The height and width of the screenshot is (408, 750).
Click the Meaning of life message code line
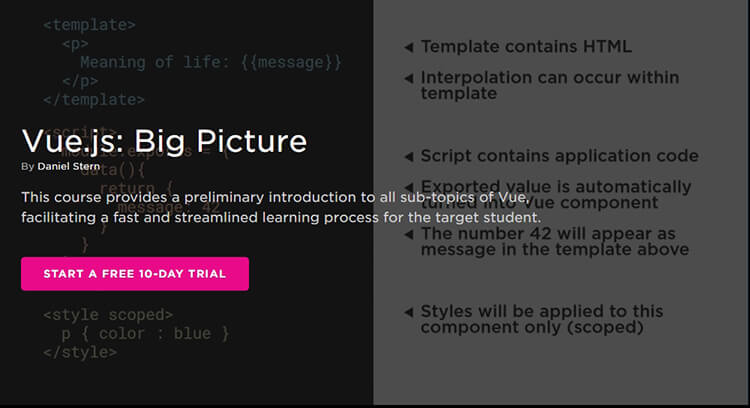click(x=211, y=62)
